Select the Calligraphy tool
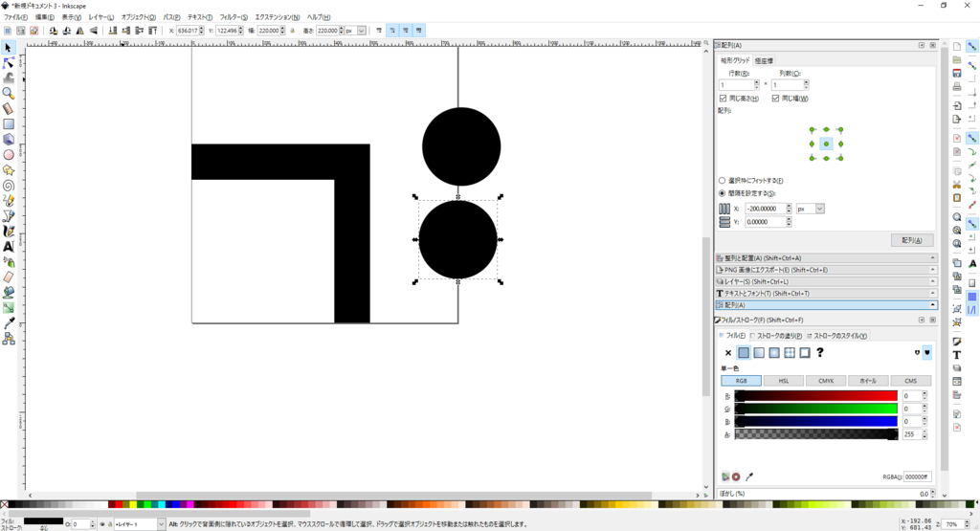980x531 pixels. (x=8, y=232)
